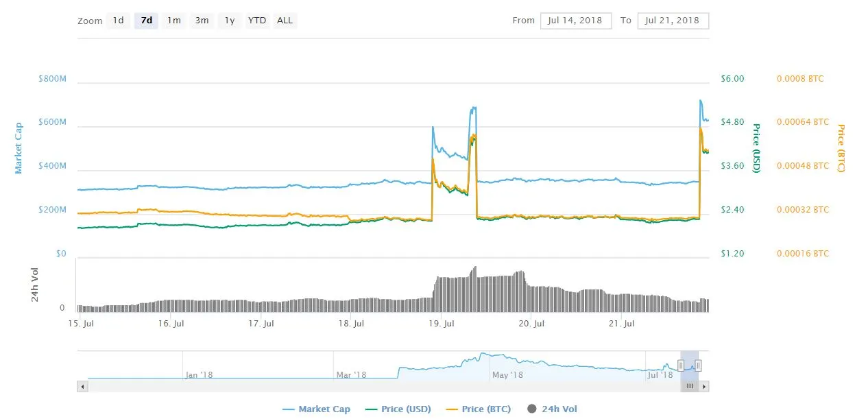This screenshot has width=868, height=419.
Task: Click the 0.0008 BTC axis label
Action: [800, 79]
